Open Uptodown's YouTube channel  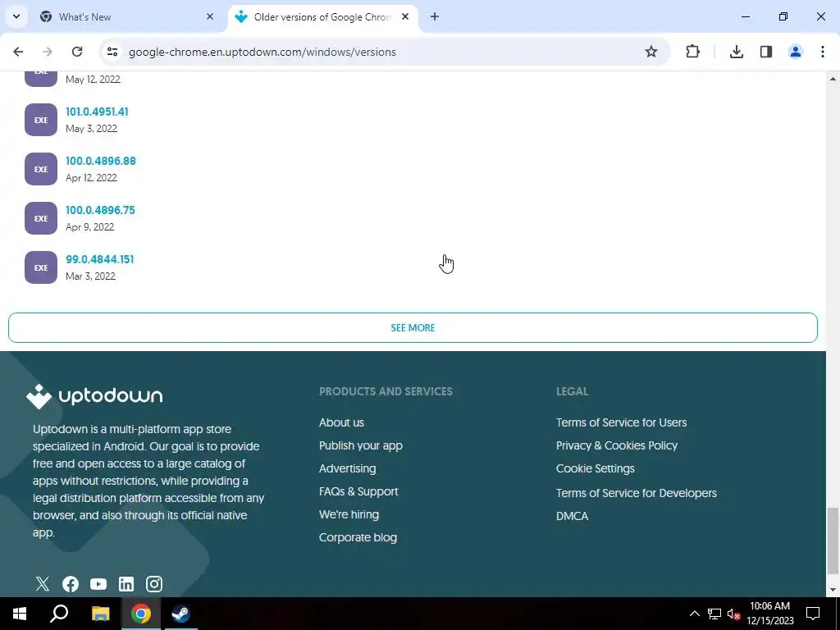coord(98,584)
